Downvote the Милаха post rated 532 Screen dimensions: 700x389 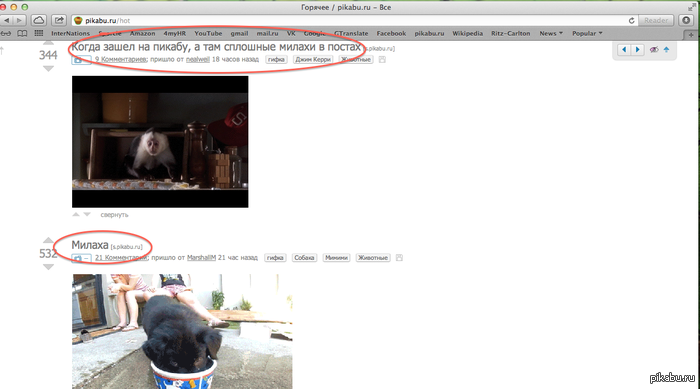point(48,267)
